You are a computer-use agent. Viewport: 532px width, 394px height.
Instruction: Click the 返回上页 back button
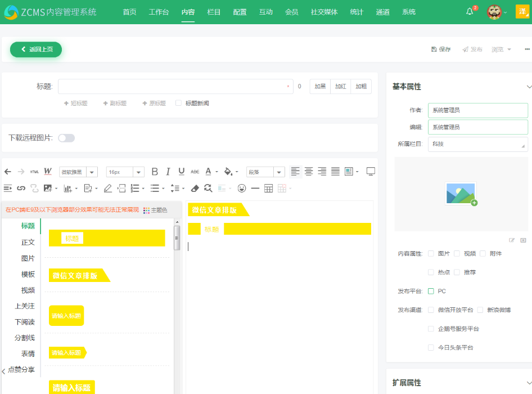[35, 50]
